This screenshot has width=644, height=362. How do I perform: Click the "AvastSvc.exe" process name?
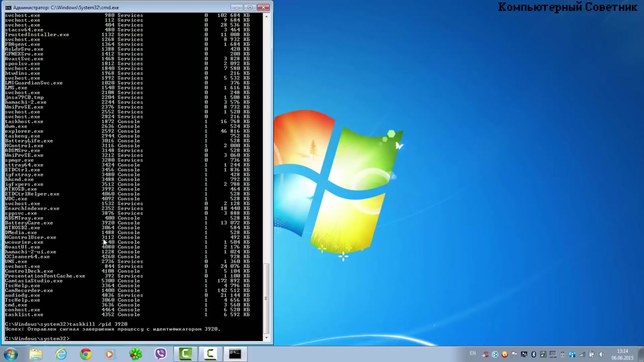24,59
